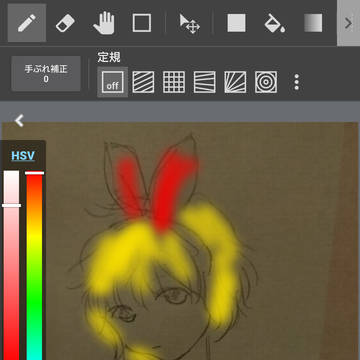Select the Gradient tool
The image size is (360, 360).
click(x=313, y=23)
